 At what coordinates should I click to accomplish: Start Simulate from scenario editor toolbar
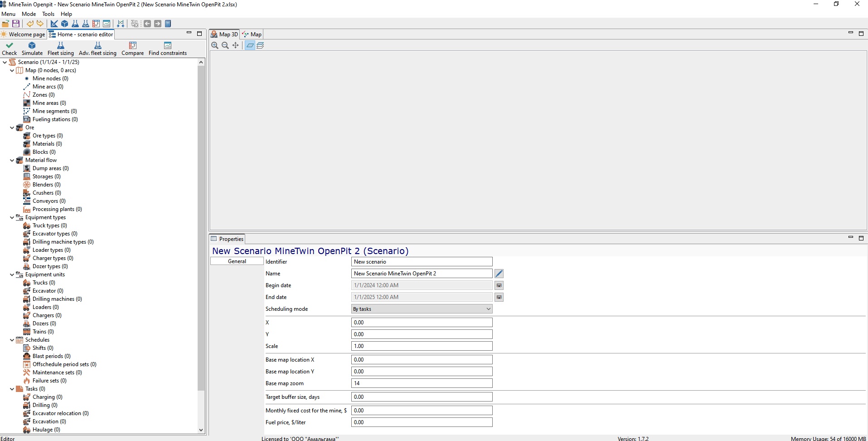click(32, 49)
